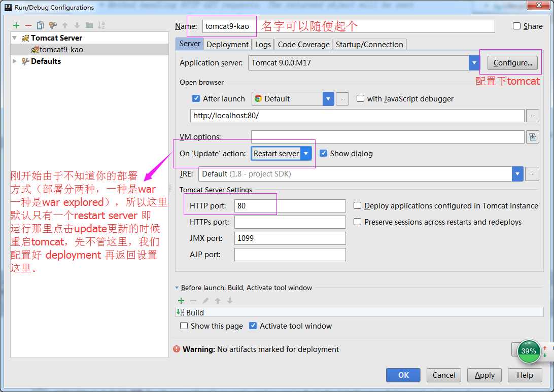554x392 pixels.
Task: Click the Name field containing tomcat9-kao
Action: click(x=349, y=26)
